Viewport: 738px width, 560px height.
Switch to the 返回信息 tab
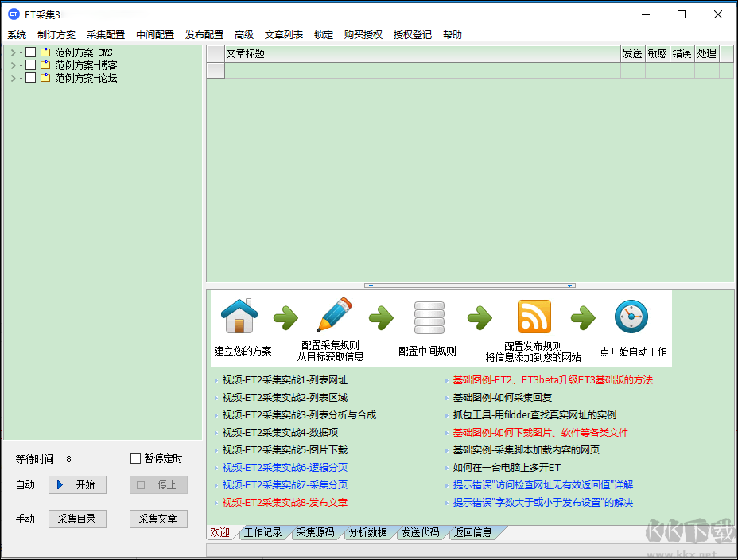tap(472, 532)
